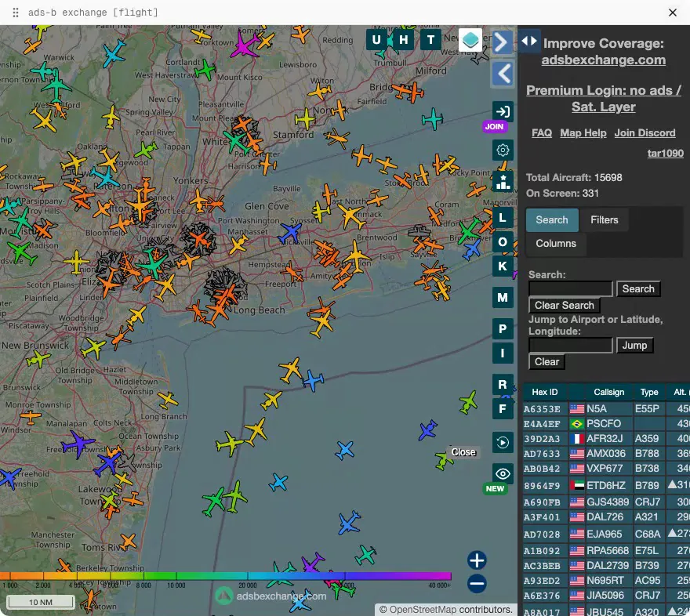Toggle the T map button
Screen dimensions: 690x616
pyautogui.click(x=430, y=40)
